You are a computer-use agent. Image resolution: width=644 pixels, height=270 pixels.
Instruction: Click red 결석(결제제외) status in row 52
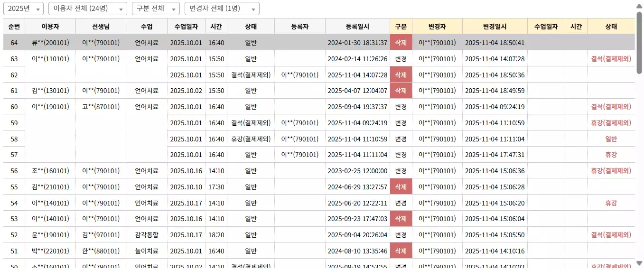coord(611,235)
